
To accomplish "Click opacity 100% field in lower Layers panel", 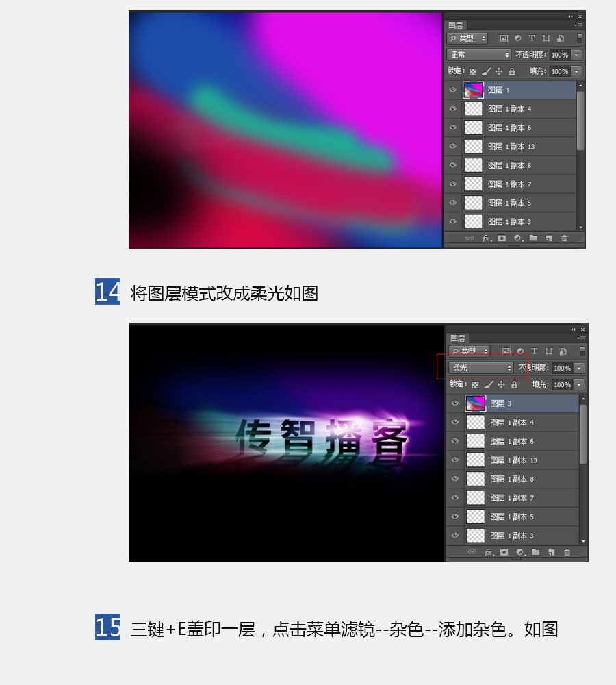I will click(x=563, y=369).
